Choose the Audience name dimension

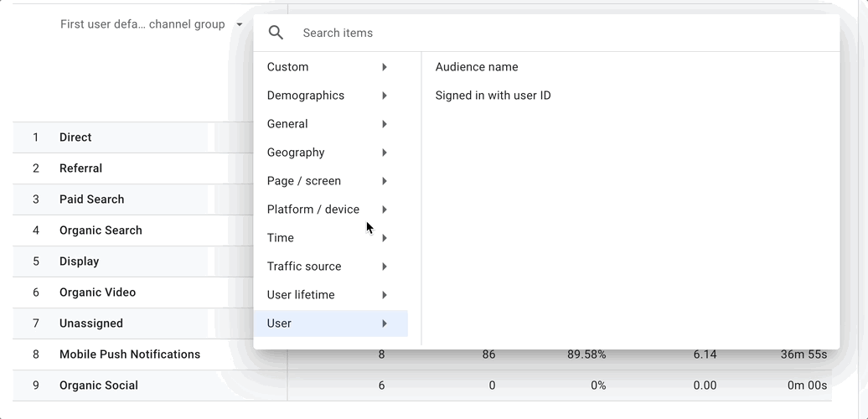477,67
